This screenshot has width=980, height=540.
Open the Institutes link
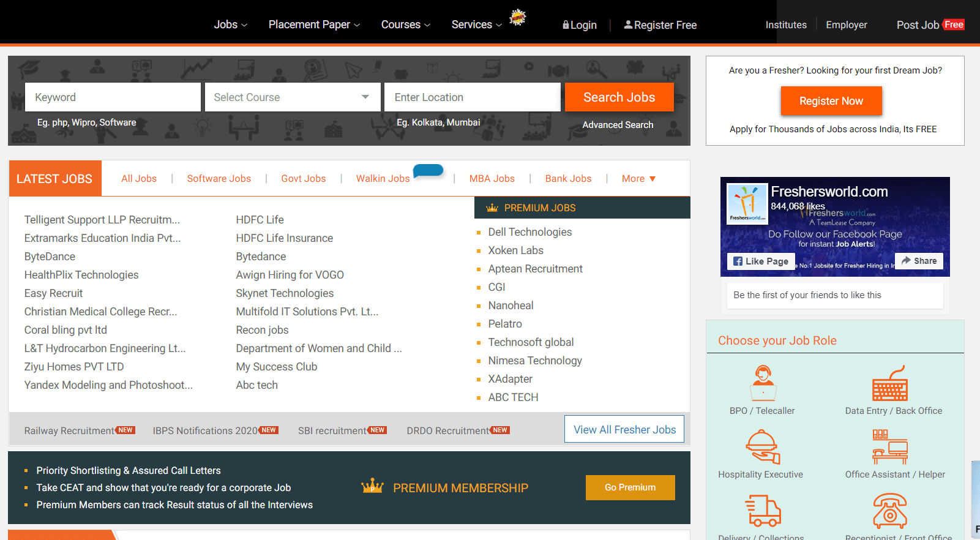[x=786, y=25]
